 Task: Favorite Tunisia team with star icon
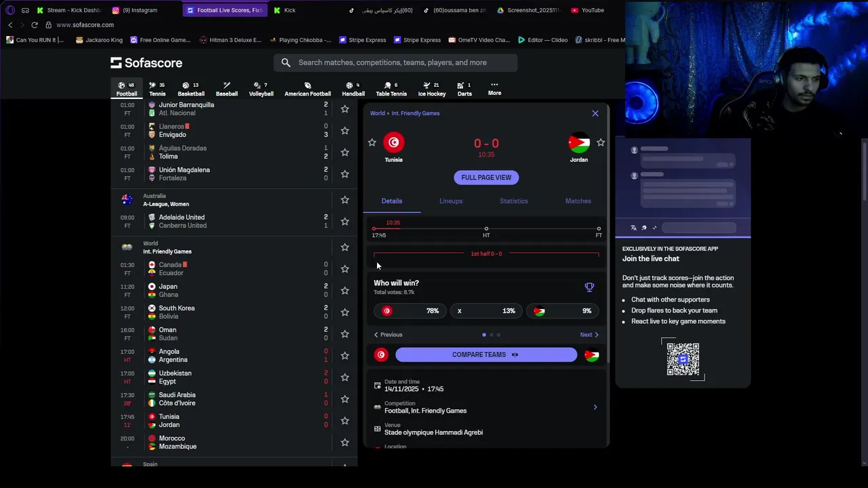372,142
